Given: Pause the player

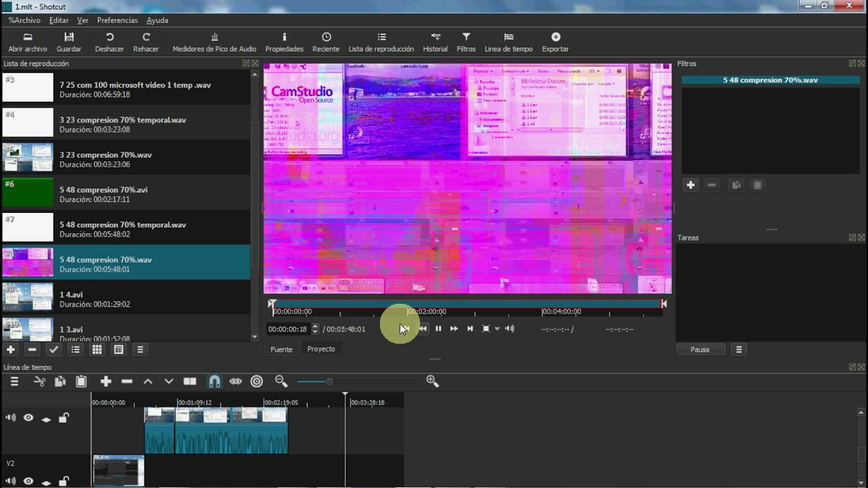Looking at the screenshot, I should [x=438, y=329].
